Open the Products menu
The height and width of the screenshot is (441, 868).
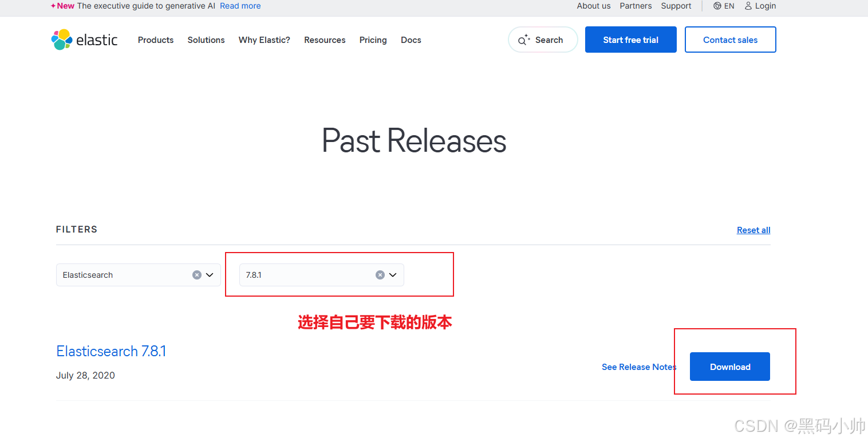click(x=156, y=40)
